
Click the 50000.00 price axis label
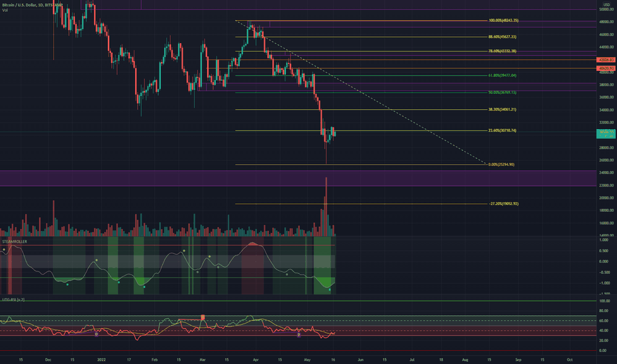(606, 9)
